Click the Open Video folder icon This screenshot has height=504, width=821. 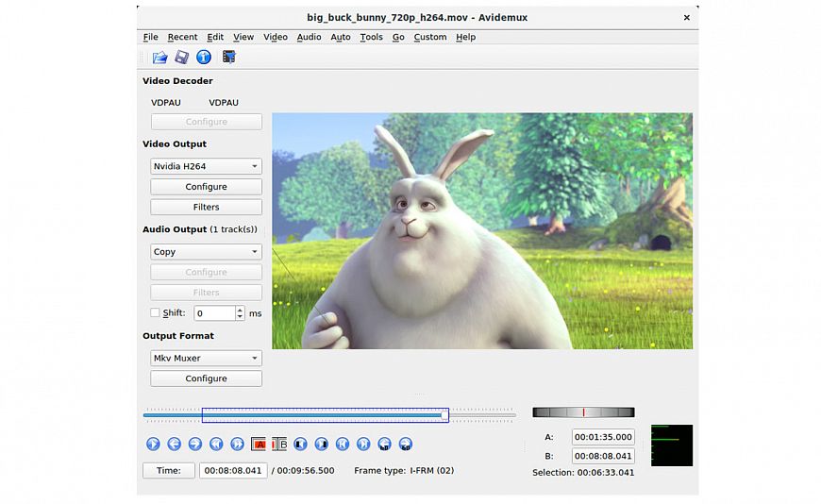point(159,58)
